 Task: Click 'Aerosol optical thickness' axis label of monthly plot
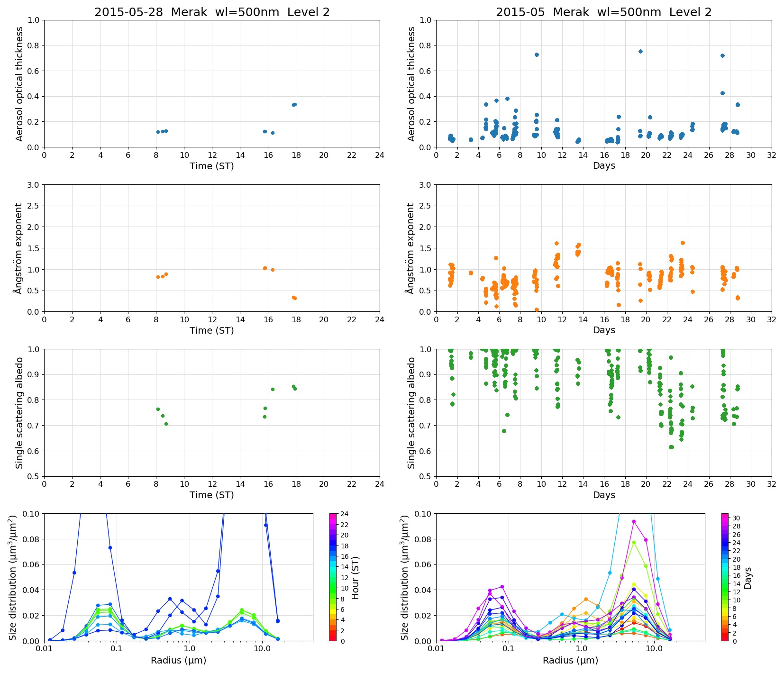[411, 83]
